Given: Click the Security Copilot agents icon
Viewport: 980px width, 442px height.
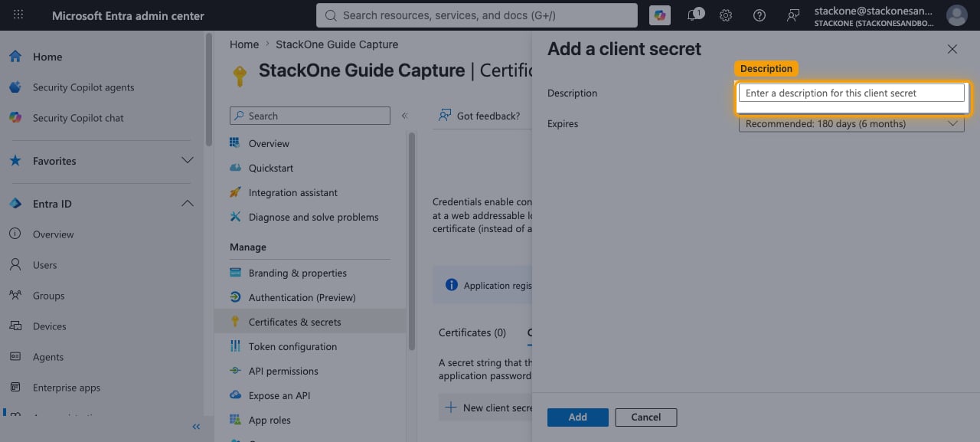Looking at the screenshot, I should 15,87.
